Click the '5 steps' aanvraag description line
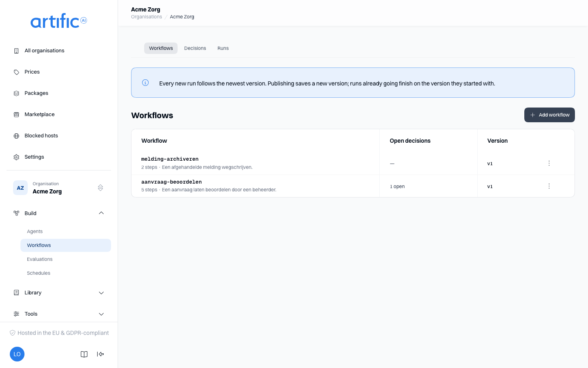This screenshot has height=368, width=588. pyautogui.click(x=209, y=190)
